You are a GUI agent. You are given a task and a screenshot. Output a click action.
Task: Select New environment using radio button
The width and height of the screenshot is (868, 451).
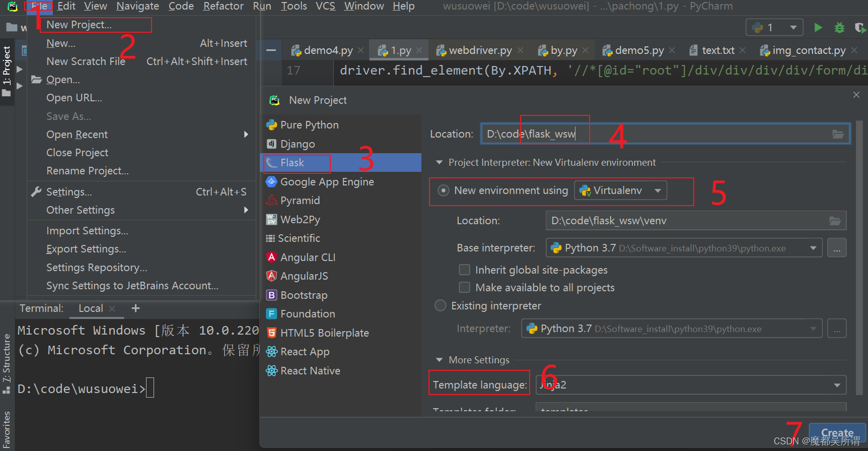[x=443, y=190]
